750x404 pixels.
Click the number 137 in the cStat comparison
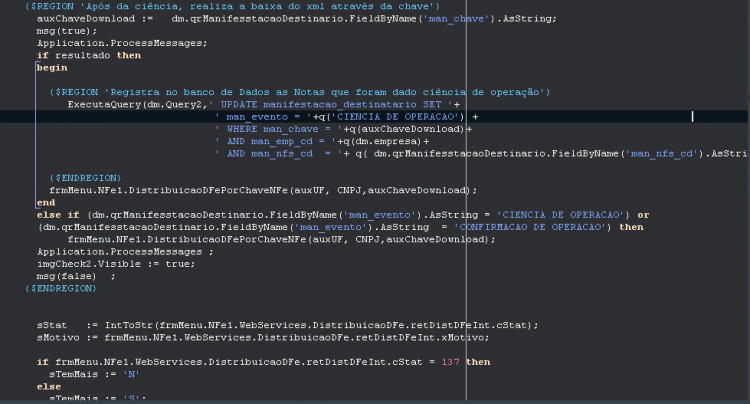[x=450, y=362]
